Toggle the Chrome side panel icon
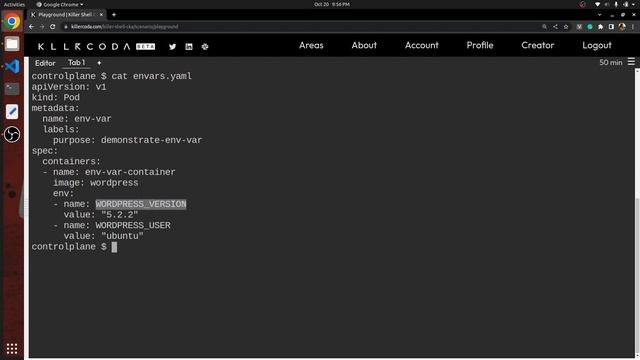The height and width of the screenshot is (360, 640). 611,27
